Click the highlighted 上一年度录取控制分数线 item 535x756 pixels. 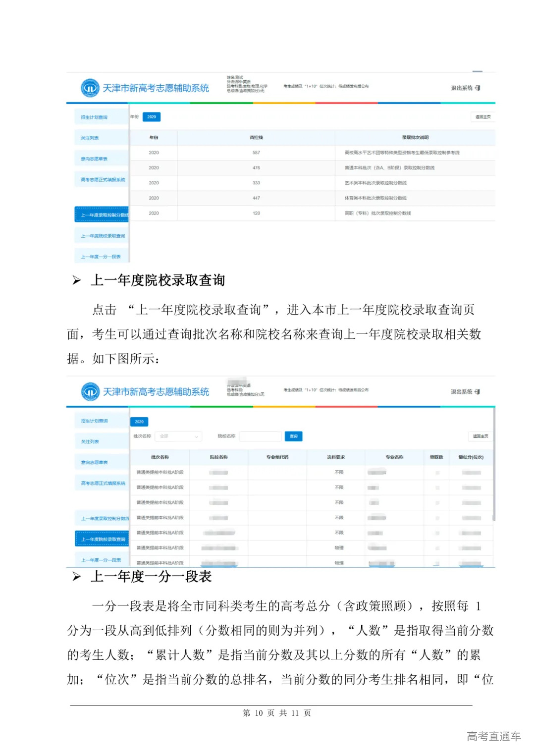point(102,214)
